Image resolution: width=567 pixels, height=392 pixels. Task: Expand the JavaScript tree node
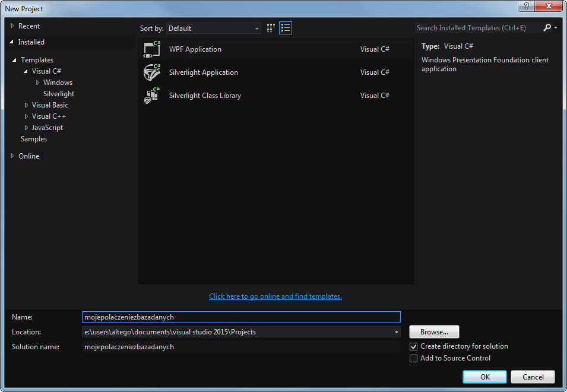(26, 128)
